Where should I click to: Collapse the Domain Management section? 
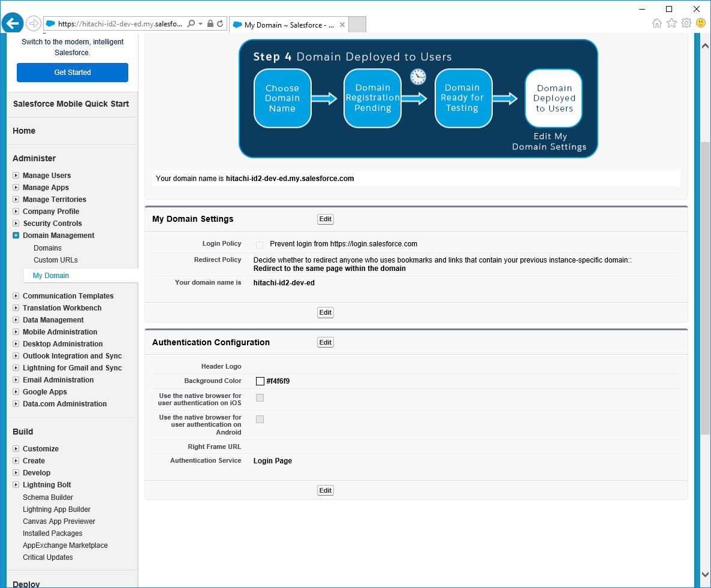coord(16,236)
